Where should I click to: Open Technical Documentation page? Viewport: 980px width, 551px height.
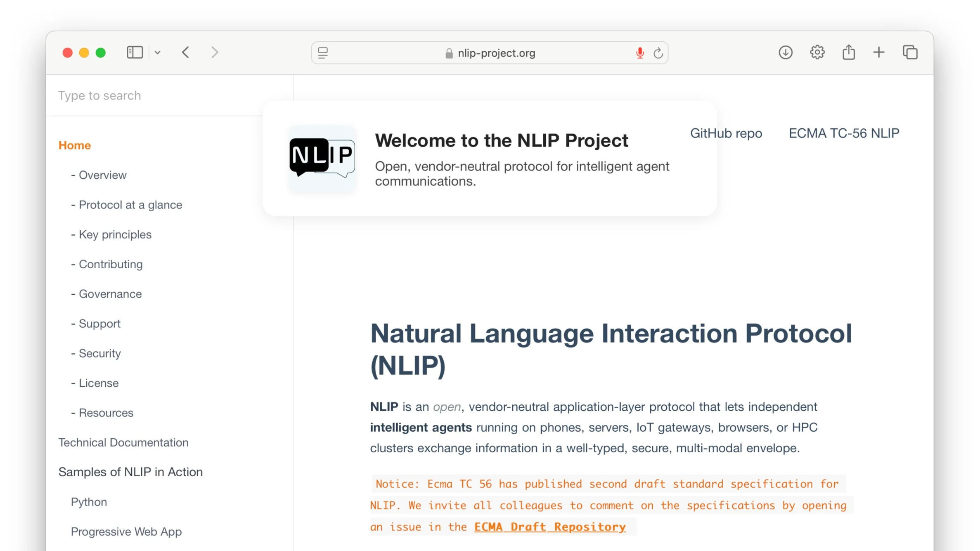(x=123, y=442)
